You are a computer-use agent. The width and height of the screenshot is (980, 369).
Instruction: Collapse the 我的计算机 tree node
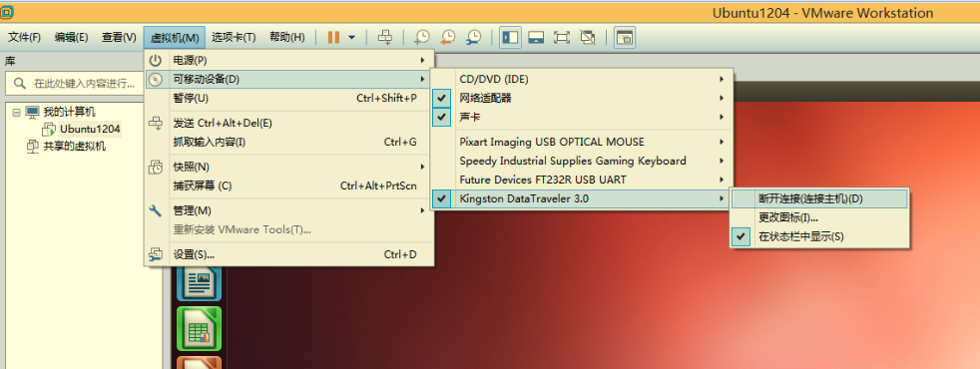point(16,113)
